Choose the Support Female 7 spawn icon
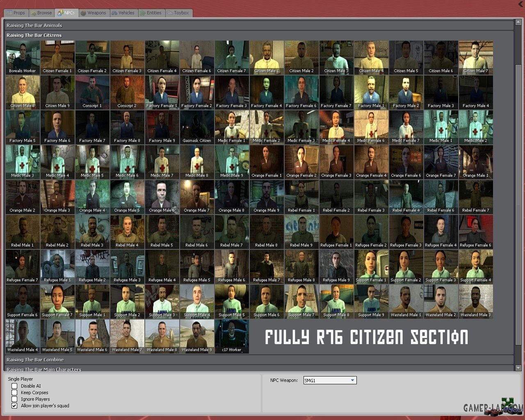The image size is (525, 420). point(57,301)
